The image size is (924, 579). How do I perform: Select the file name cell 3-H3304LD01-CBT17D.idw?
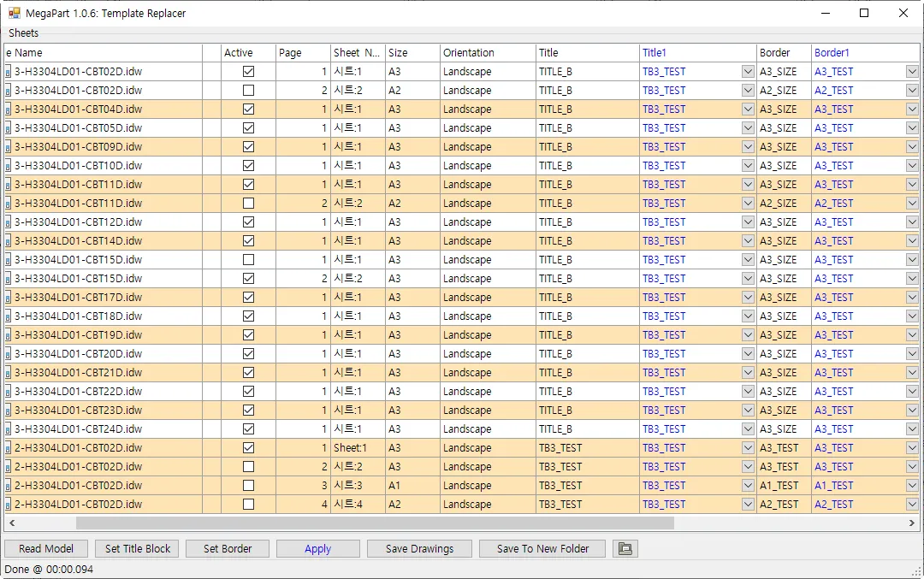tap(104, 298)
